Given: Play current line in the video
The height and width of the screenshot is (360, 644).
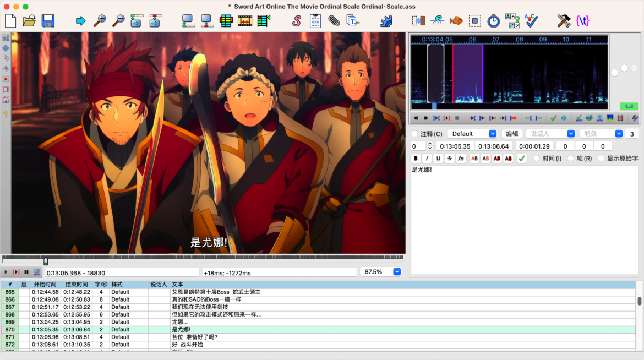Looking at the screenshot, I should coord(16,272).
